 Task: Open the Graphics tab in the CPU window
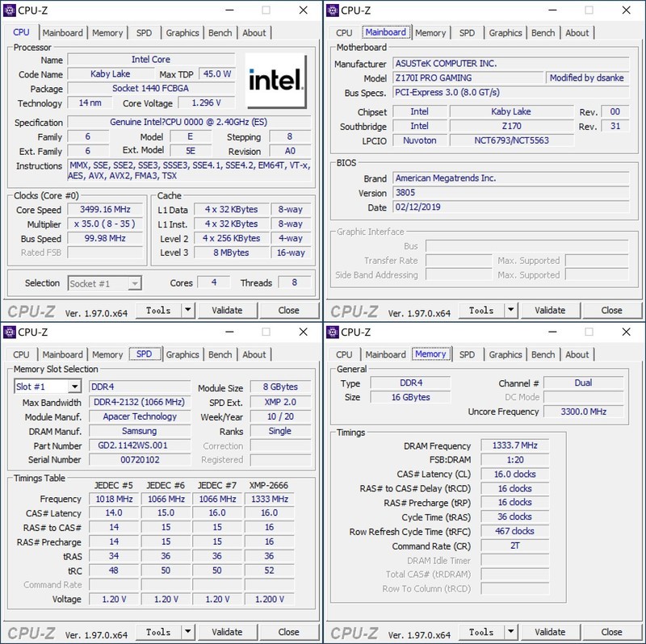click(182, 33)
